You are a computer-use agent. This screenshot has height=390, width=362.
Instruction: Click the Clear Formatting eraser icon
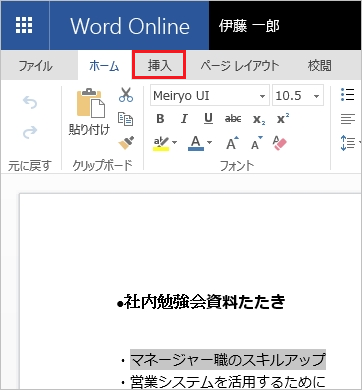tap(279, 143)
